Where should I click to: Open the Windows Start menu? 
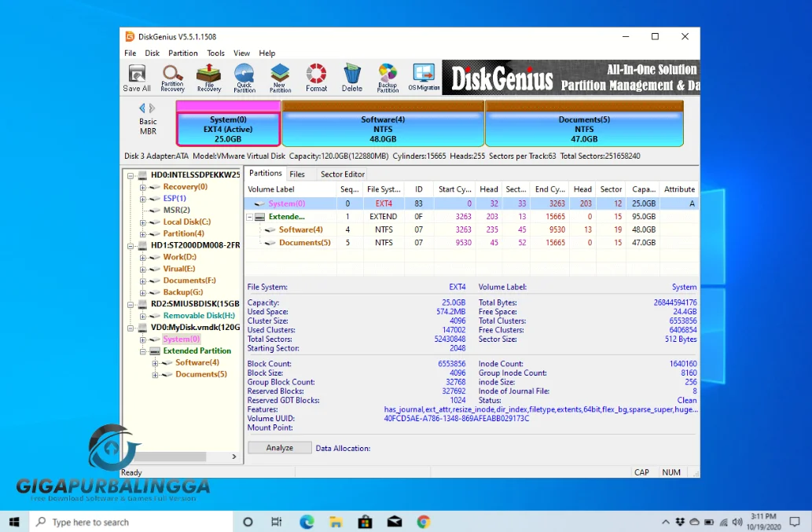13,521
